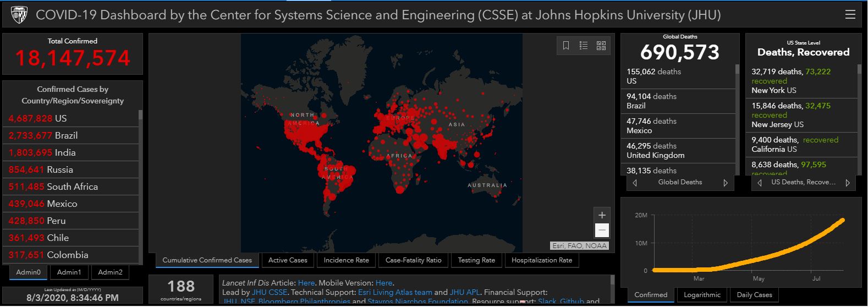Image resolution: width=868 pixels, height=307 pixels.
Task: Go to previous panel in Global Deaths
Action: tap(635, 183)
